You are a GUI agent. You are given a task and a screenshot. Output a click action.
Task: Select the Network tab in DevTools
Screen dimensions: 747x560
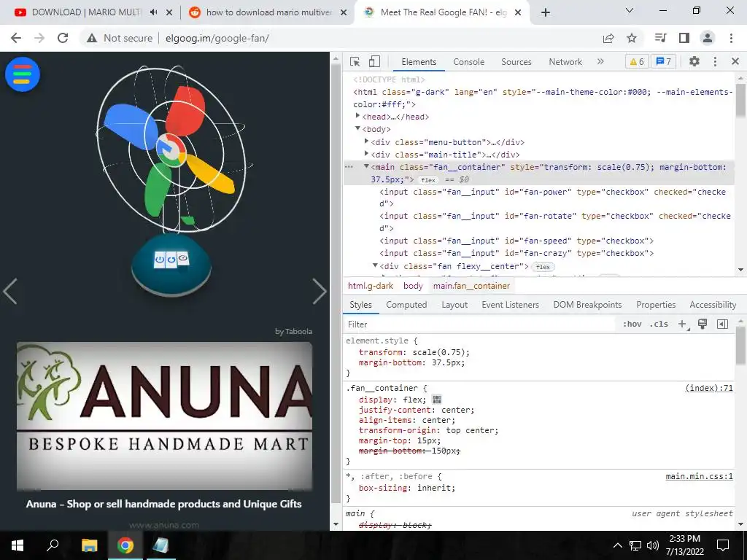pyautogui.click(x=565, y=62)
